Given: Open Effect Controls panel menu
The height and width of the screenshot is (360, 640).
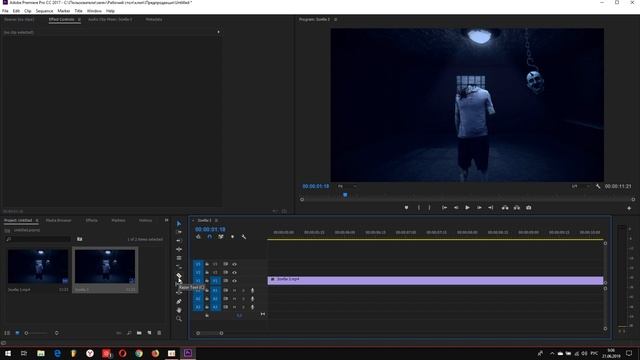Looking at the screenshot, I should [x=79, y=19].
